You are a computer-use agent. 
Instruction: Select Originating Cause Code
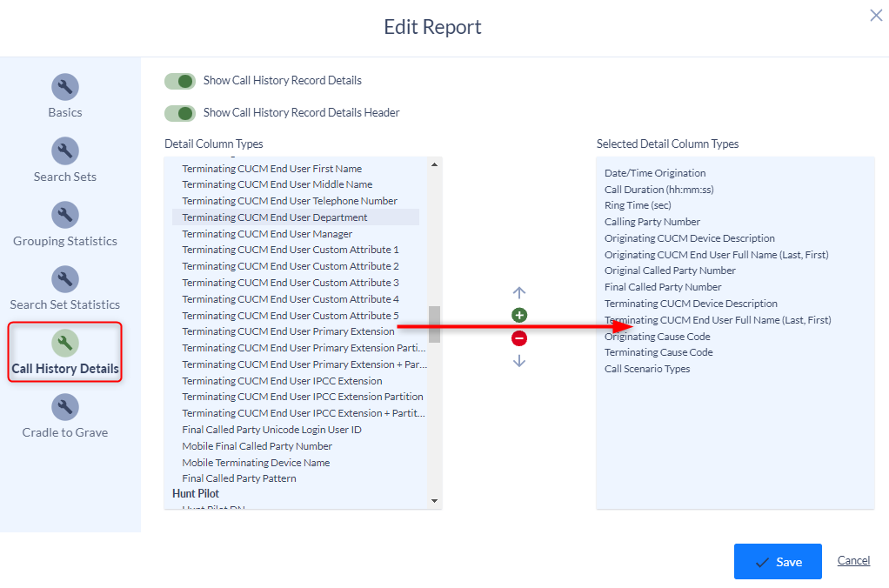[x=657, y=337]
